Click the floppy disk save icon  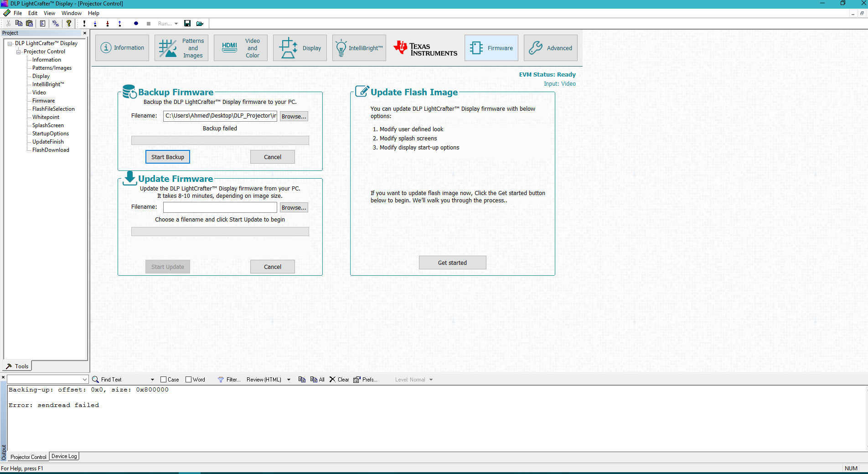point(187,23)
